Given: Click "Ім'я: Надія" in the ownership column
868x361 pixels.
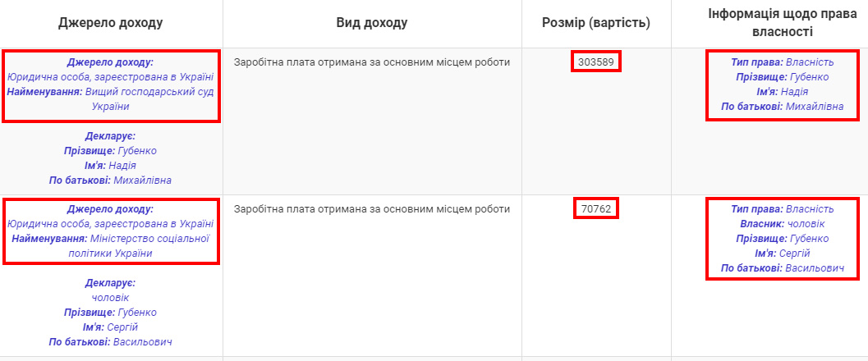Looking at the screenshot, I should click(782, 92).
